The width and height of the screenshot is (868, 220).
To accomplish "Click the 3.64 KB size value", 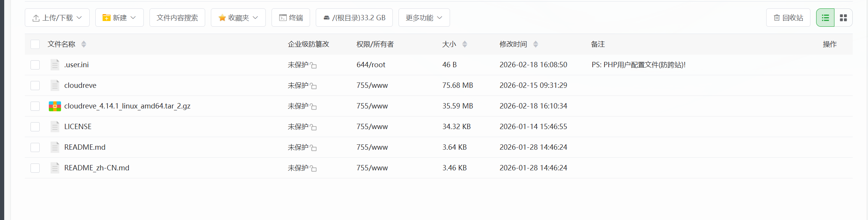I will tap(455, 147).
